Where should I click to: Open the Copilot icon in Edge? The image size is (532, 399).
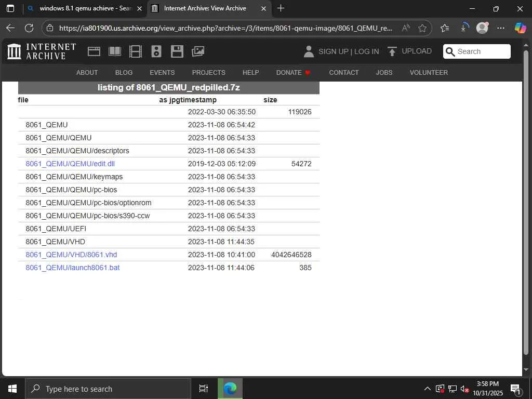(520, 28)
